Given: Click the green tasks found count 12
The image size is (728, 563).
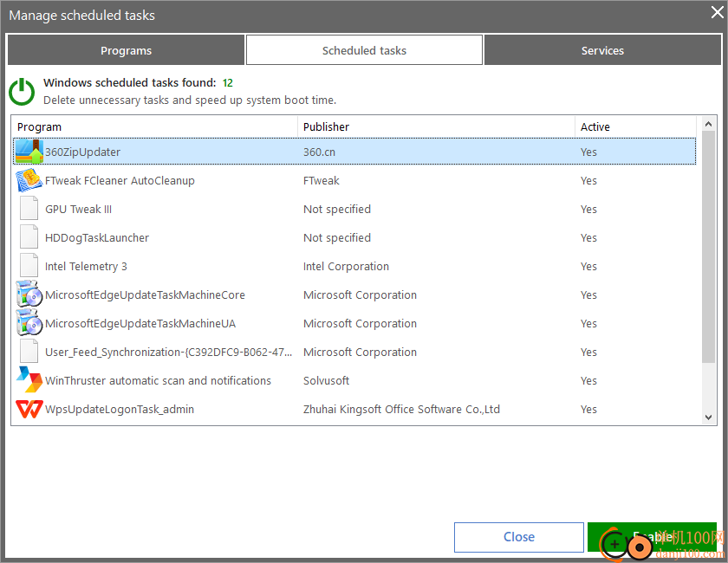Looking at the screenshot, I should click(227, 82).
